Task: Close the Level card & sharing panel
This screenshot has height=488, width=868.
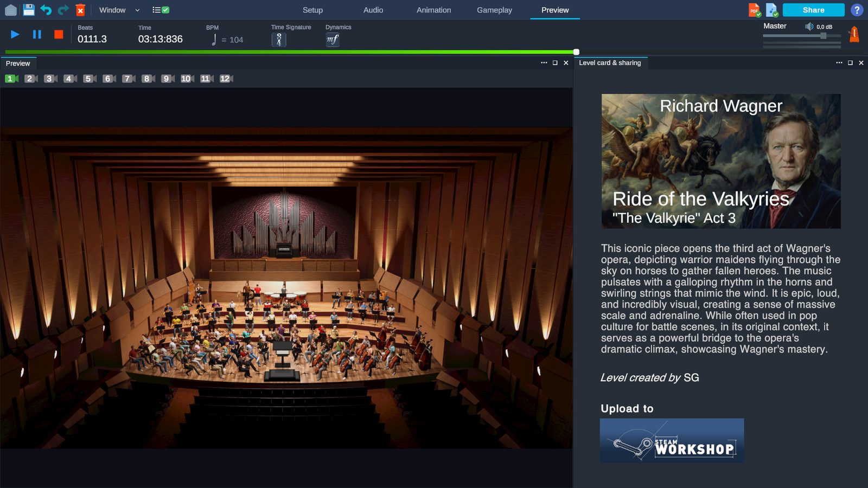Action: coord(861,63)
